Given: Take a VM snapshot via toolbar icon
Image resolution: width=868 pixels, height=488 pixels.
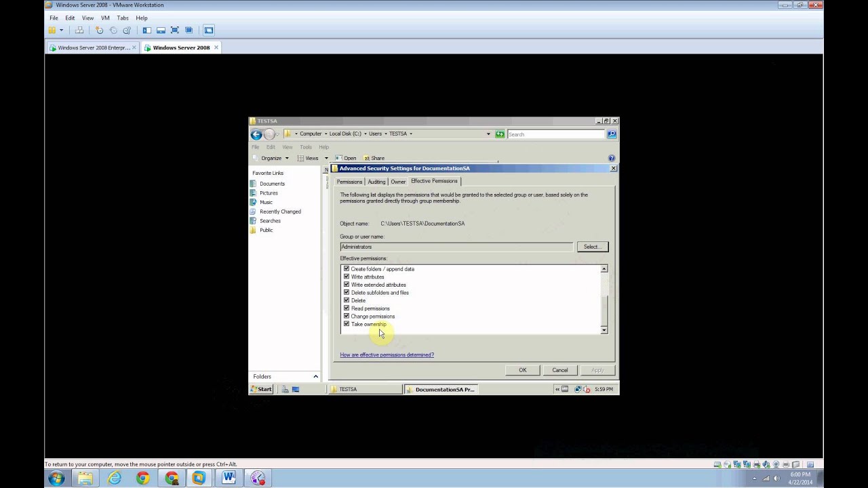Looking at the screenshot, I should point(99,30).
